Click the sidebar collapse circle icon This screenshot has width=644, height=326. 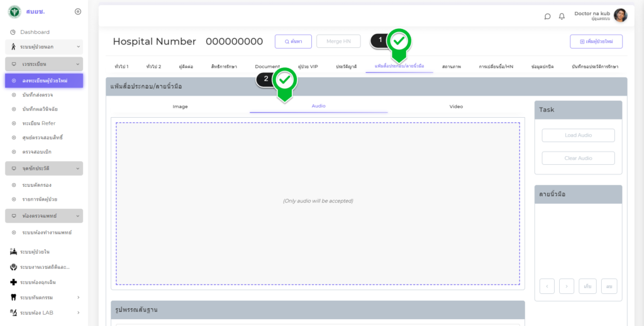pyautogui.click(x=77, y=11)
